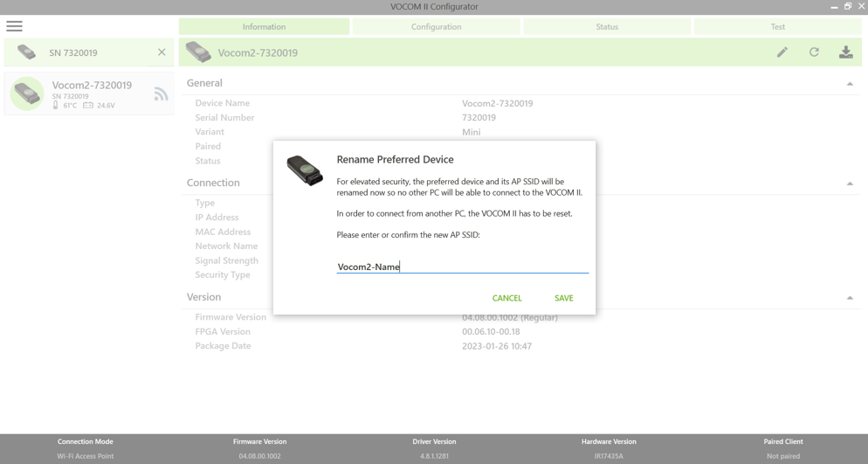Restore the VOCOM II Configurator window

pyautogui.click(x=848, y=6)
